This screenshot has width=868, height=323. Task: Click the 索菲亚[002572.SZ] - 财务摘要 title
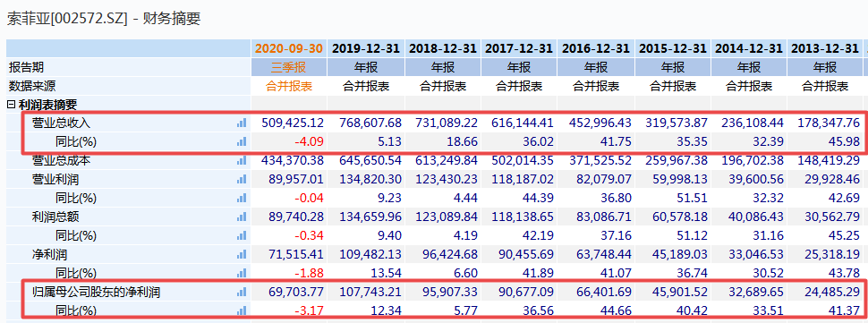104,19
